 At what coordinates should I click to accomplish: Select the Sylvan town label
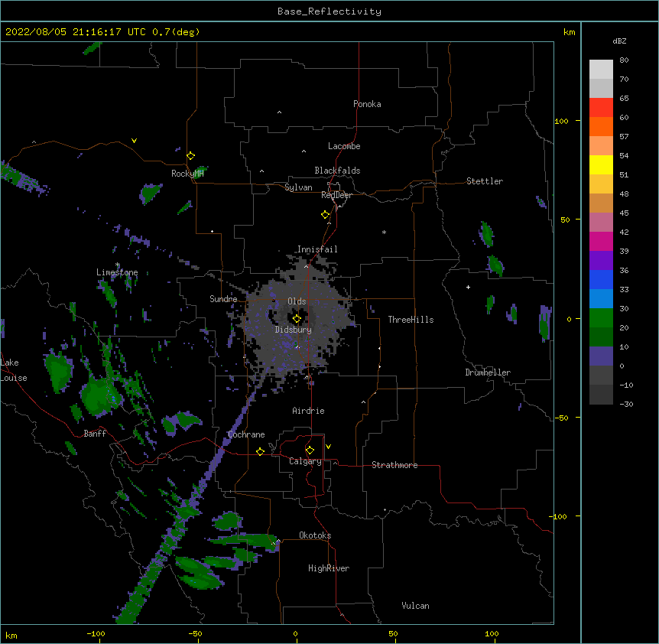point(298,187)
